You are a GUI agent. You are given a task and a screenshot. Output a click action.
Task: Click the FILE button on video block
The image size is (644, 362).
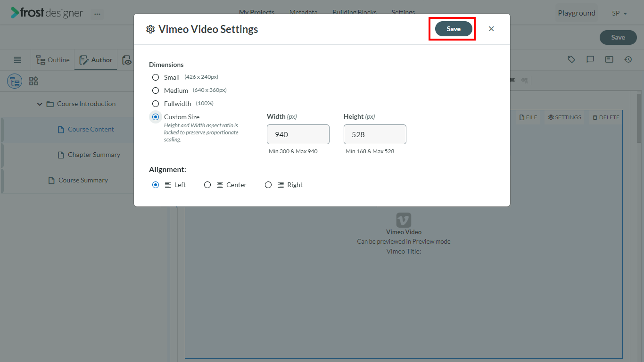pyautogui.click(x=528, y=117)
